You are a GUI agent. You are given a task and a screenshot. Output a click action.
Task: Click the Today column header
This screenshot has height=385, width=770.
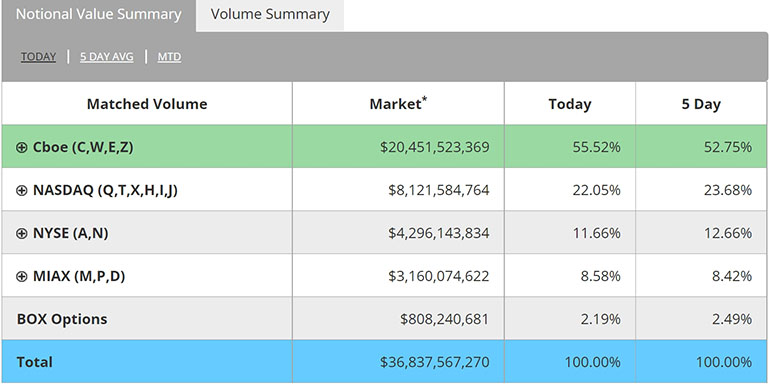click(x=570, y=104)
